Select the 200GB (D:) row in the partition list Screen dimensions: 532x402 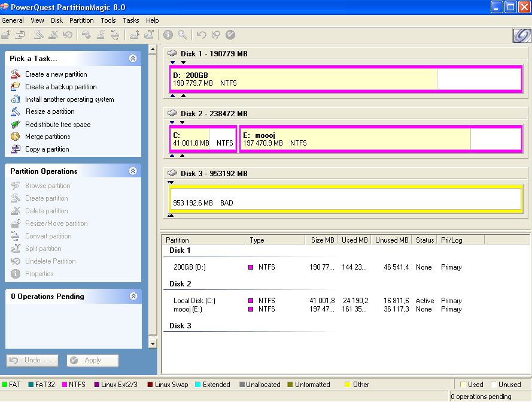(318, 267)
